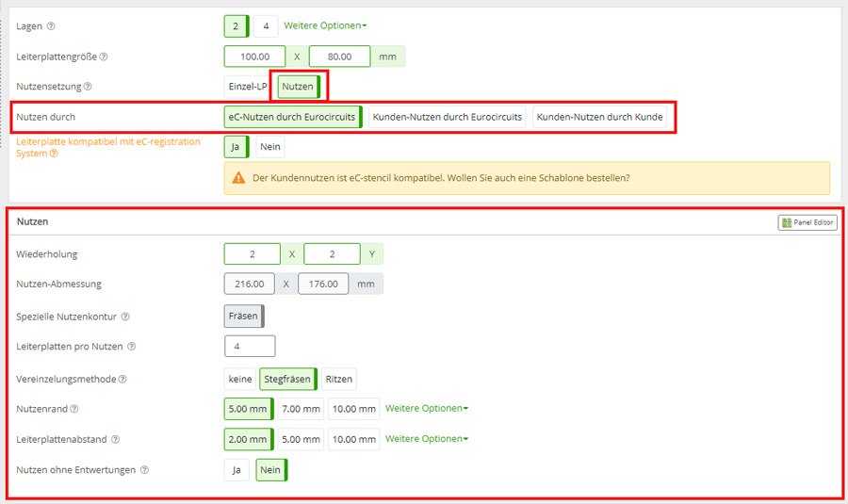Set eC-registration compatibility to Nein
Image resolution: width=848 pixels, height=504 pixels.
[269, 147]
